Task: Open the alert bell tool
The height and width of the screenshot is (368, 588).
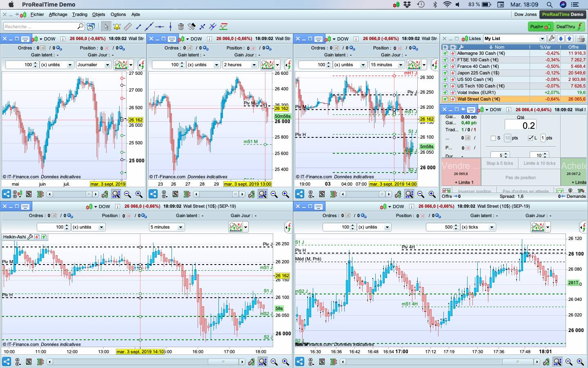Action: 117,27
